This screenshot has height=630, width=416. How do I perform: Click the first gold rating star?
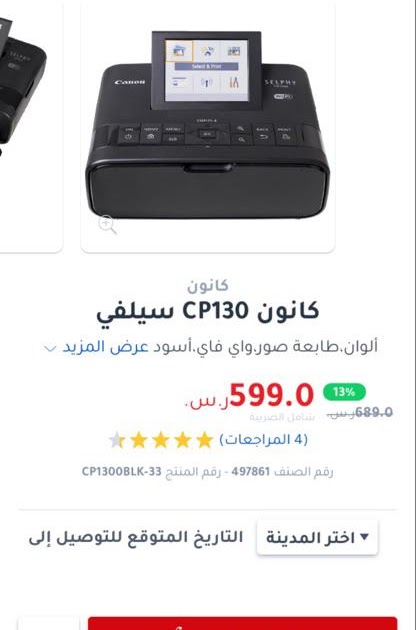tap(204, 440)
